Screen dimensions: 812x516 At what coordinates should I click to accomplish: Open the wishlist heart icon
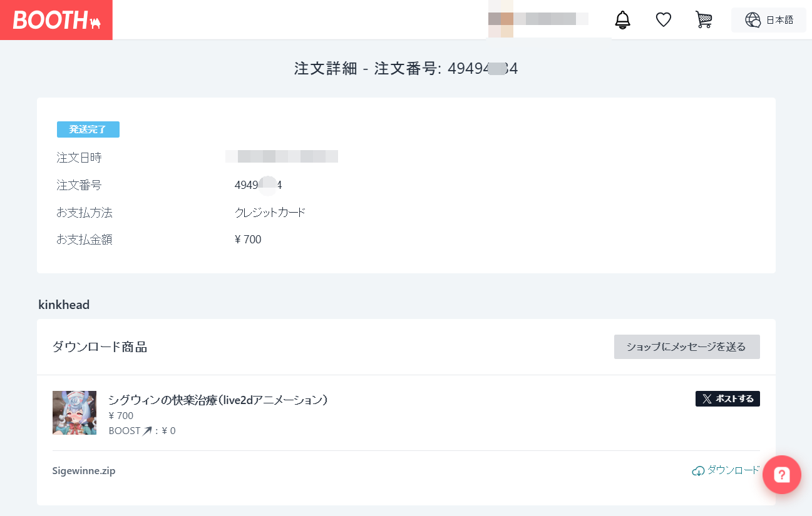click(x=663, y=20)
